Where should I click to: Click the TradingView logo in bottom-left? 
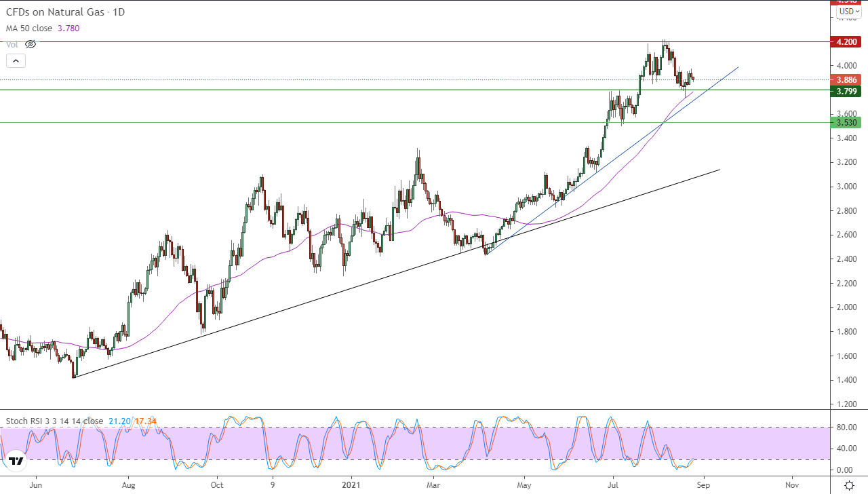coord(16,461)
